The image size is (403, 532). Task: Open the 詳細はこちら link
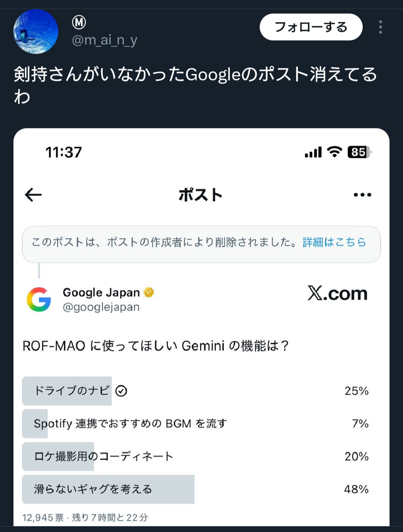coord(334,242)
